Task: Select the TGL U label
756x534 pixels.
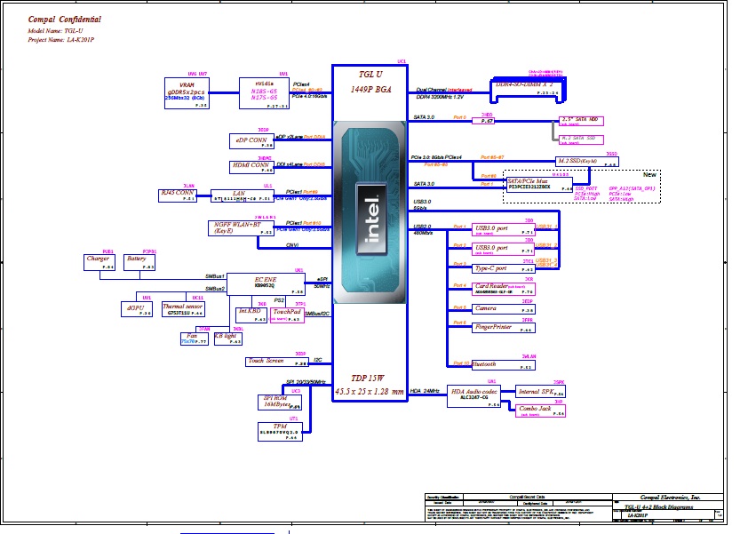Action: pyautogui.click(x=370, y=75)
